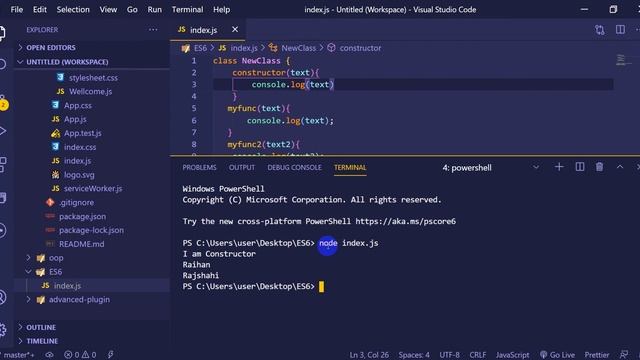Select the Terminal panel tab
Viewport: 640px width, 360px height.
point(350,167)
